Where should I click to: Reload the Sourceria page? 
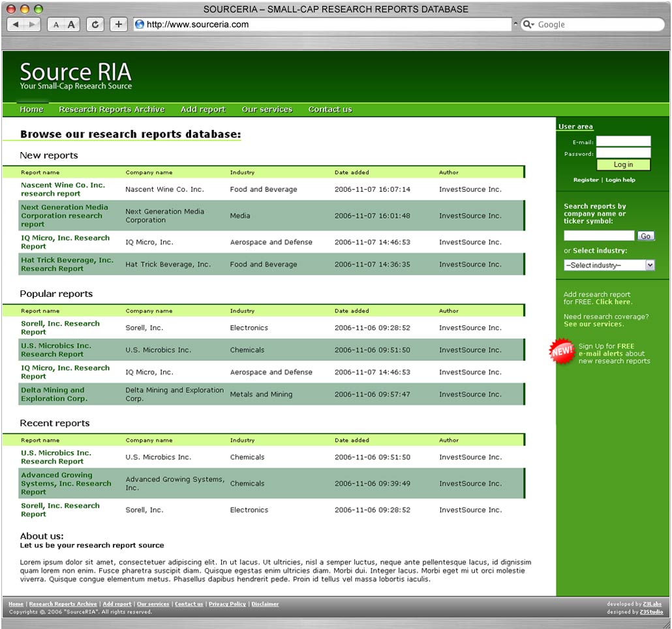[94, 24]
